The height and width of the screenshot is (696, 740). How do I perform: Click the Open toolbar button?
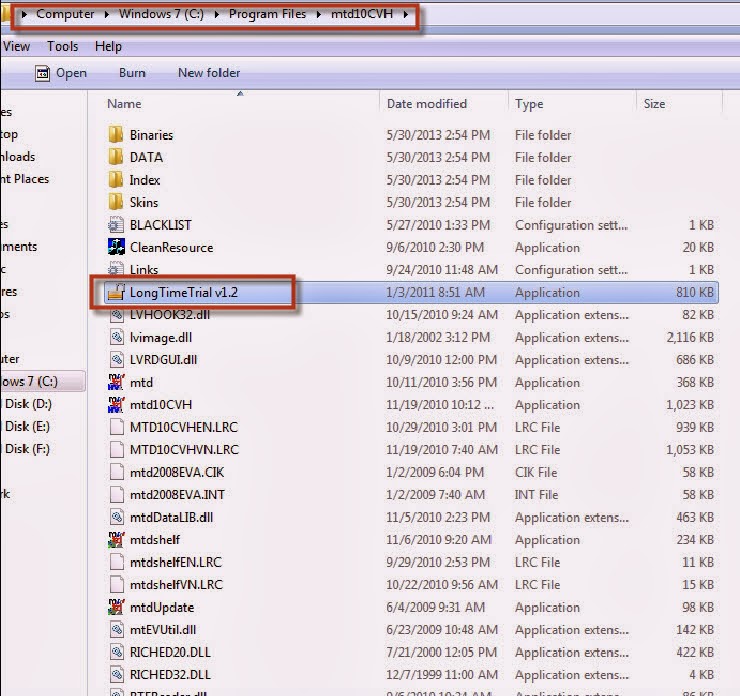pos(61,73)
